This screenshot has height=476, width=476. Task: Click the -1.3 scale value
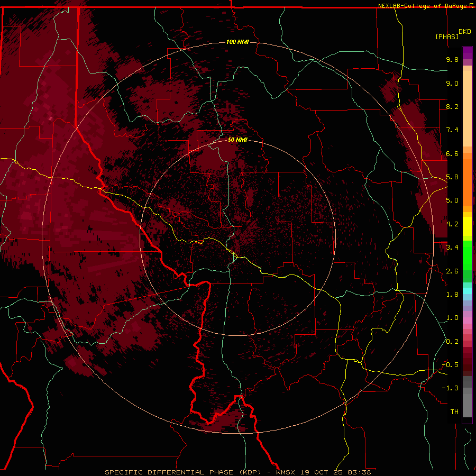tap(450, 388)
